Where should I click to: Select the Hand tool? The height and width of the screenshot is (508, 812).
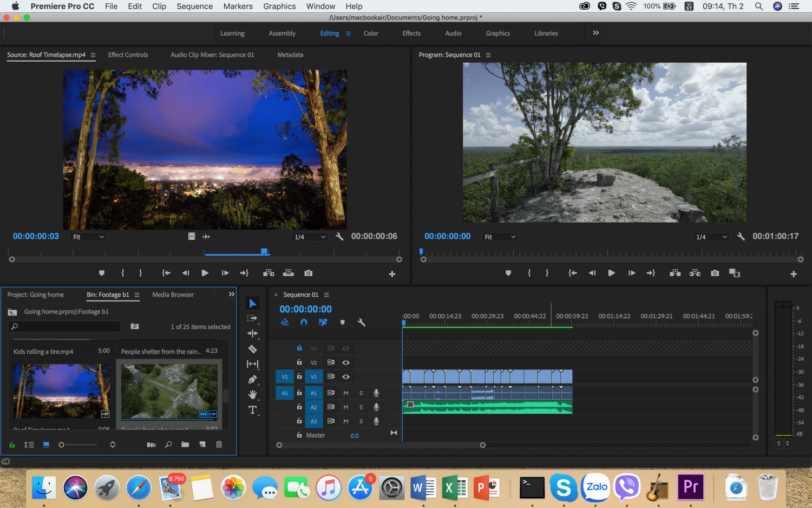point(252,394)
